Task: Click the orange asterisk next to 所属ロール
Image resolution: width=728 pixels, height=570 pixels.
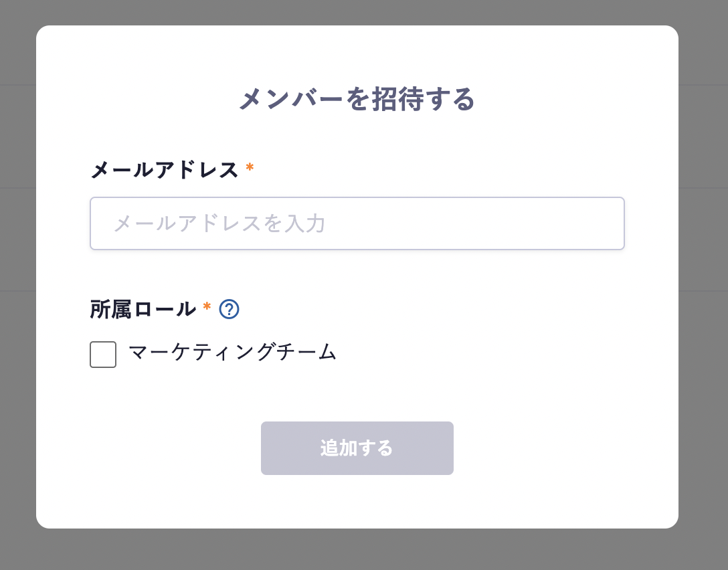Action: click(207, 307)
